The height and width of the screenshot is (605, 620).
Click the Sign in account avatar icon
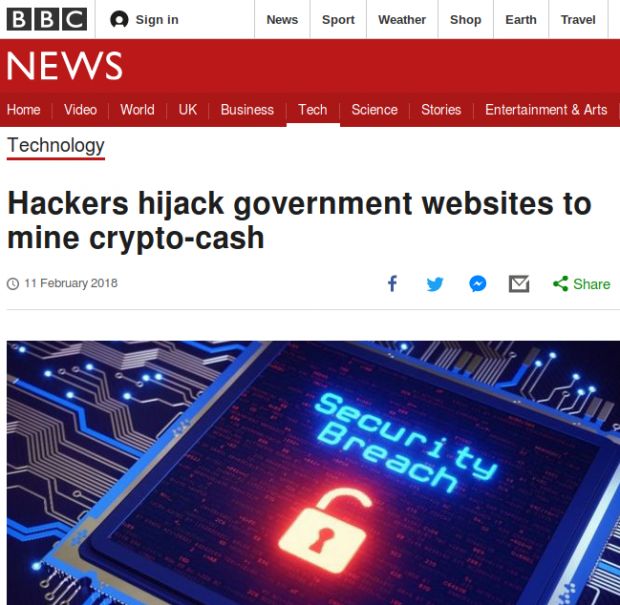[x=119, y=19]
